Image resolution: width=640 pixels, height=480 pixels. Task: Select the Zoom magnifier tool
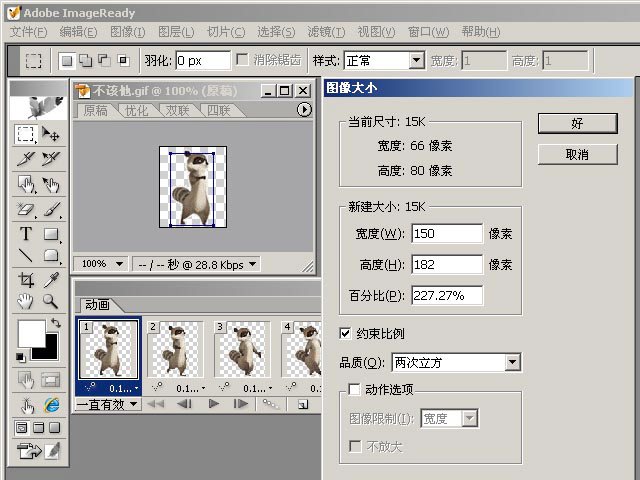[x=51, y=301]
